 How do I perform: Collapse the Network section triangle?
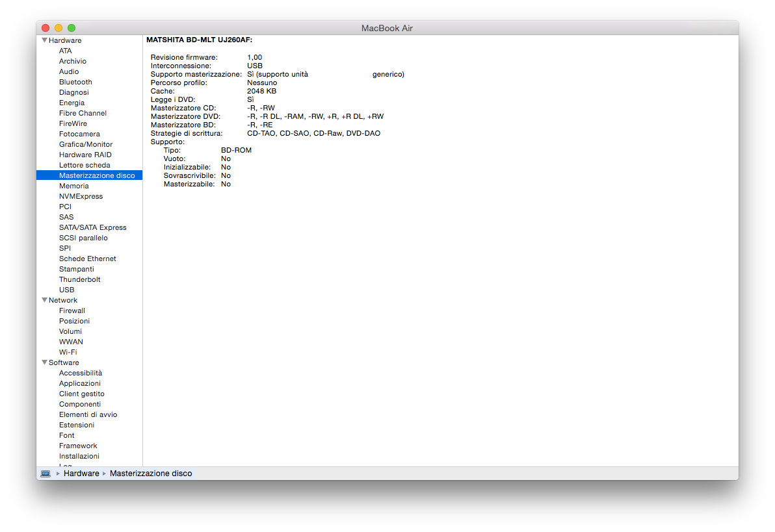[x=44, y=300]
